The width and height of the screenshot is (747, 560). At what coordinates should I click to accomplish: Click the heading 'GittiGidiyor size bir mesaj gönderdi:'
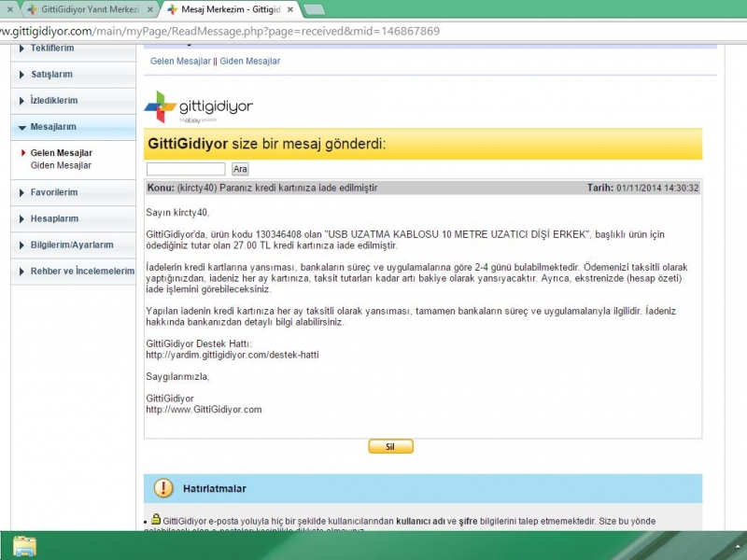point(267,144)
